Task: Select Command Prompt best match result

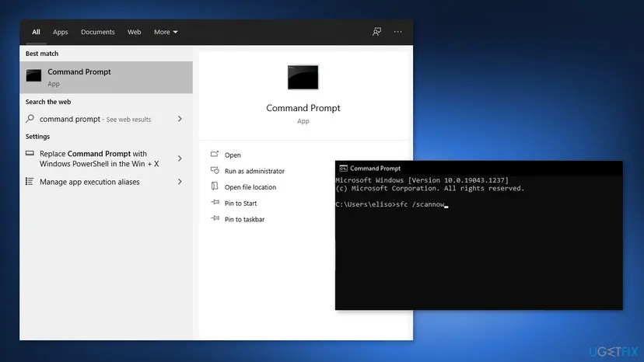Action: [106, 77]
